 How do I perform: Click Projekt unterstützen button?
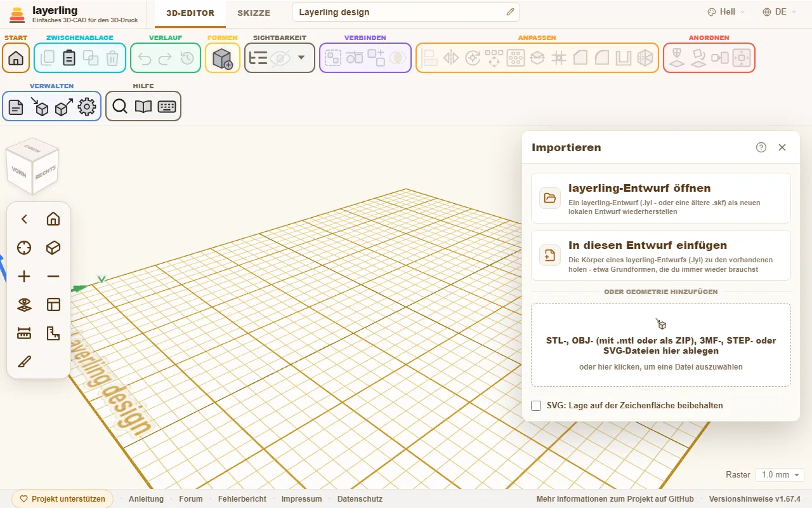[63, 499]
